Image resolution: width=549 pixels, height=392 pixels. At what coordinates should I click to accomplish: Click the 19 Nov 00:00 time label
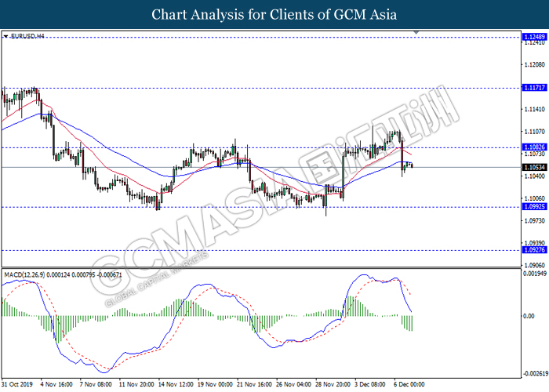(215, 384)
